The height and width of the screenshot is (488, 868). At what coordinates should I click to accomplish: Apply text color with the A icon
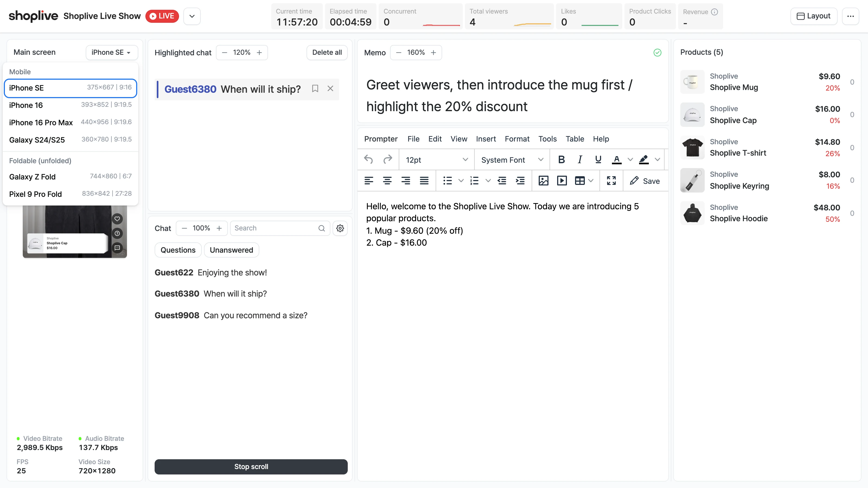[x=617, y=160]
